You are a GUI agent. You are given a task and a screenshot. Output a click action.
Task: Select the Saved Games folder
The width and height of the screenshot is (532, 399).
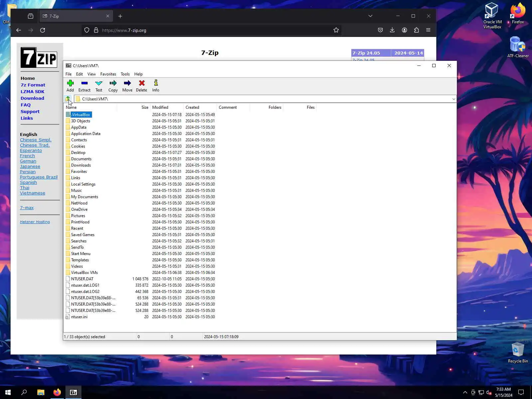point(83,235)
